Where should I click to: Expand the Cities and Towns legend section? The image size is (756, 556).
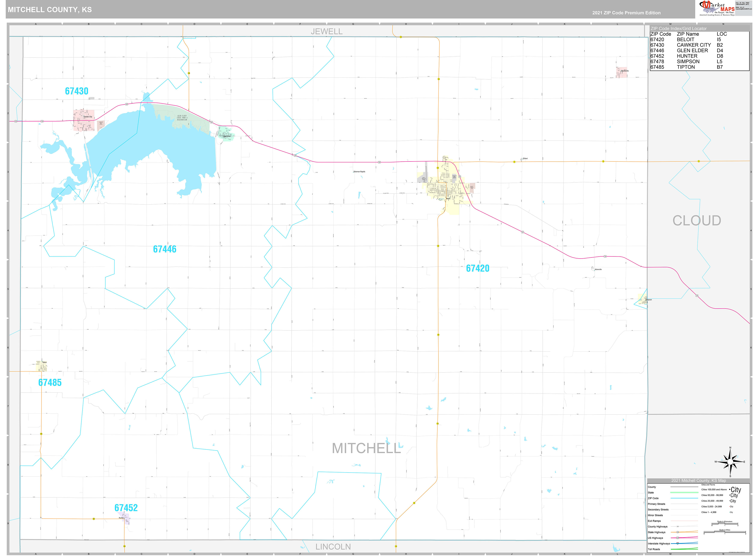(x=708, y=485)
